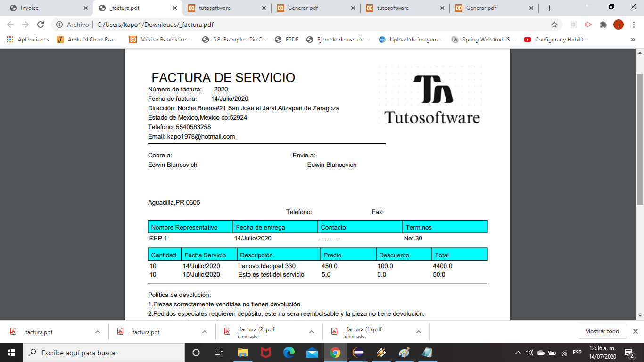
Task: Open the Aplicaciones apps shortcut
Action: [x=28, y=40]
